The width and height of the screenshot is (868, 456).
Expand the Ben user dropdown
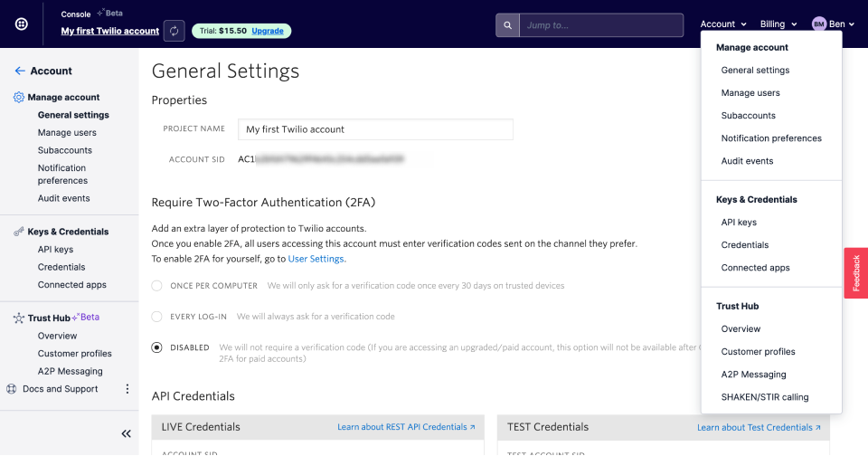841,24
